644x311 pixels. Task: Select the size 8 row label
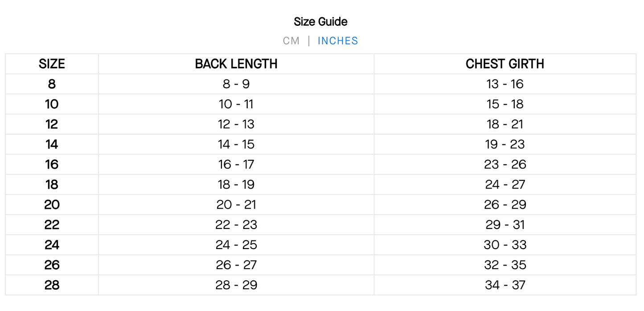click(52, 84)
